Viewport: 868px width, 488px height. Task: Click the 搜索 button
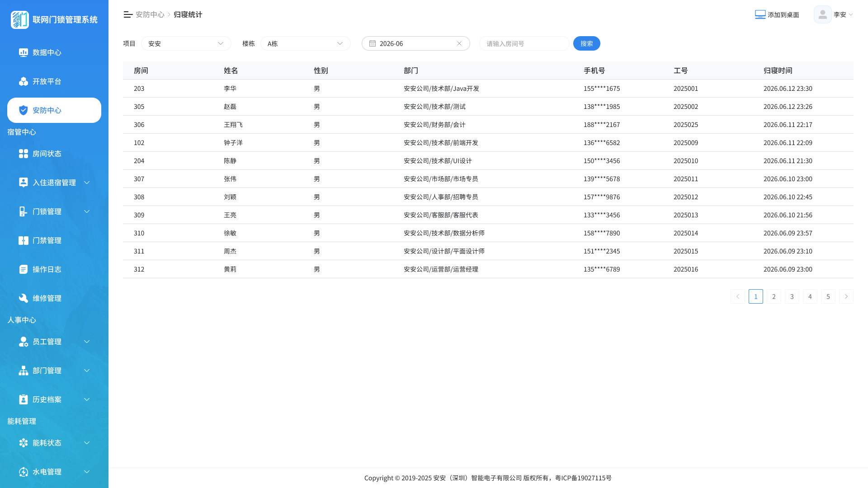point(587,43)
